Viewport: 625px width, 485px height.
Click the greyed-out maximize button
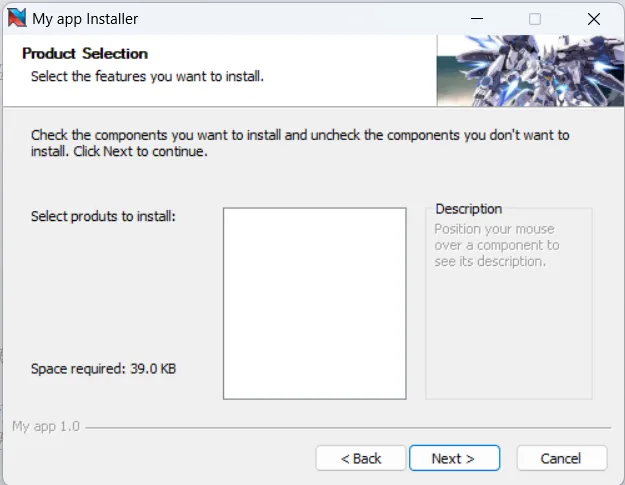535,18
